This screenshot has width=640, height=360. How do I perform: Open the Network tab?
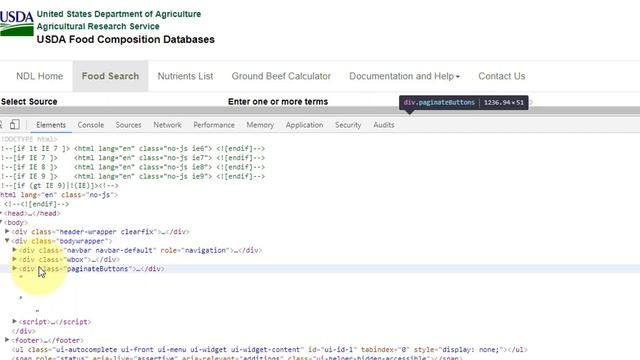pyautogui.click(x=167, y=125)
